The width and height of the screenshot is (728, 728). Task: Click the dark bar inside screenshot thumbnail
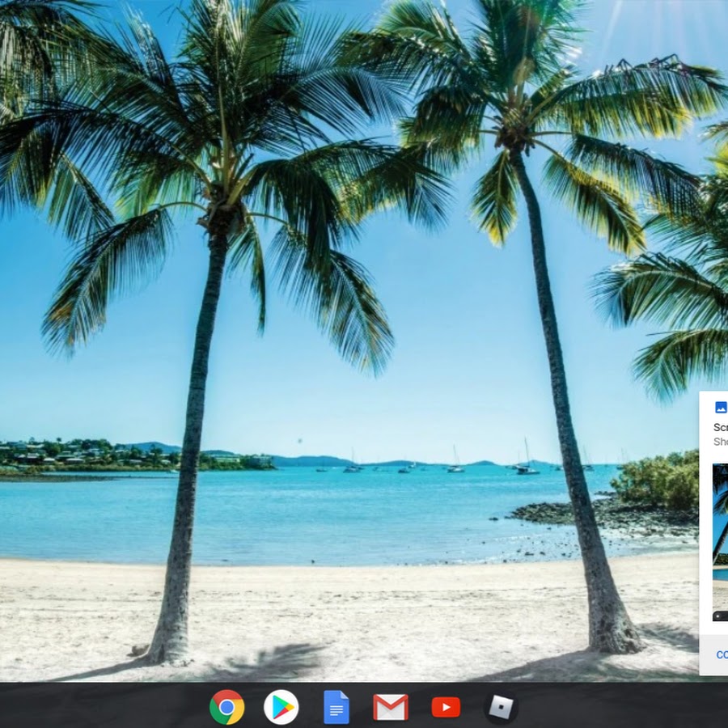click(x=720, y=616)
